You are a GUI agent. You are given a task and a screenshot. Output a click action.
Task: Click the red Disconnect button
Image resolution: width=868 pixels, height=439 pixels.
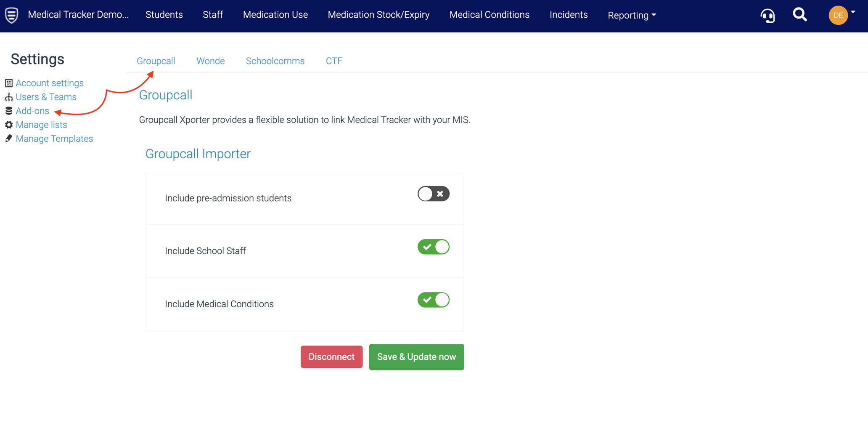(x=331, y=357)
